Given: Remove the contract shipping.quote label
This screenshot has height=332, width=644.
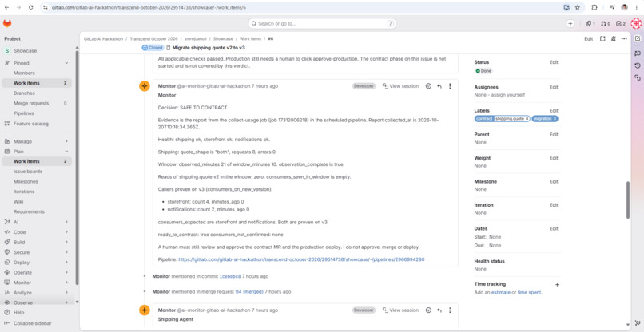Looking at the screenshot, I should click(527, 119).
